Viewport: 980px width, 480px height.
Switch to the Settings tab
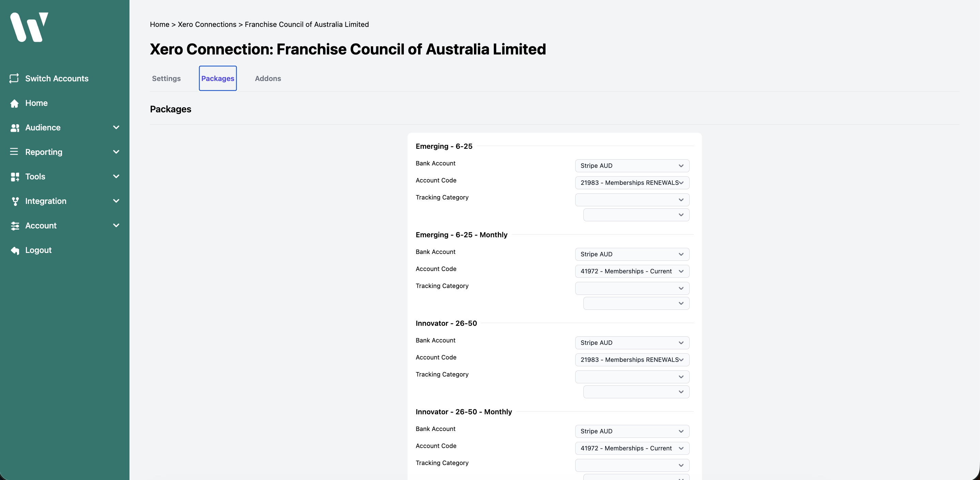166,78
